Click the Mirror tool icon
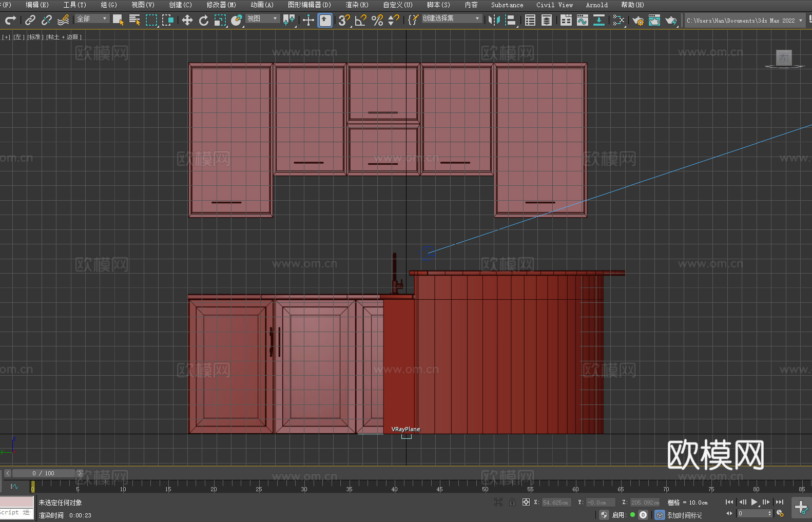 tap(494, 20)
